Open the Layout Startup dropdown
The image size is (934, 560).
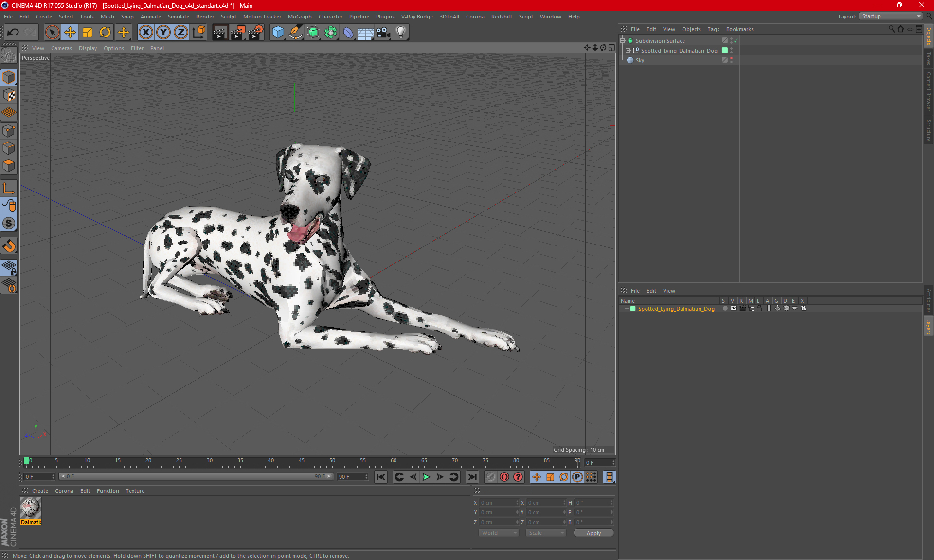pyautogui.click(x=891, y=16)
